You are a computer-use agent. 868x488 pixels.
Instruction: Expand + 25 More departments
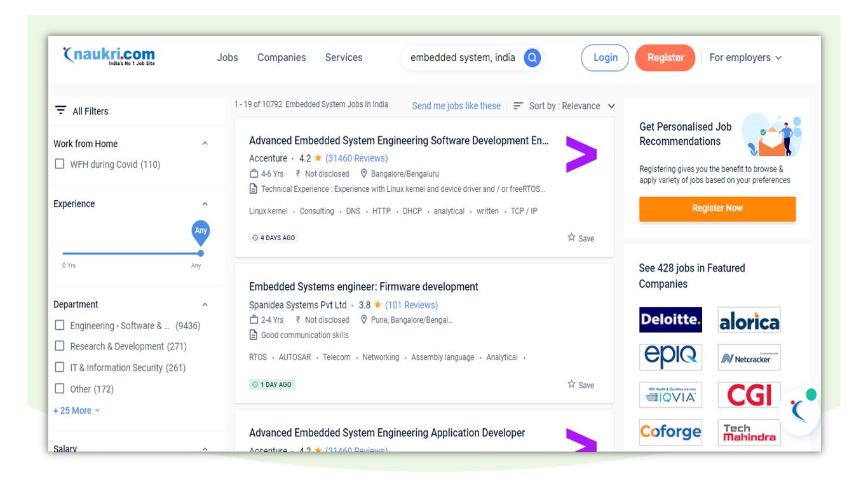(x=77, y=410)
